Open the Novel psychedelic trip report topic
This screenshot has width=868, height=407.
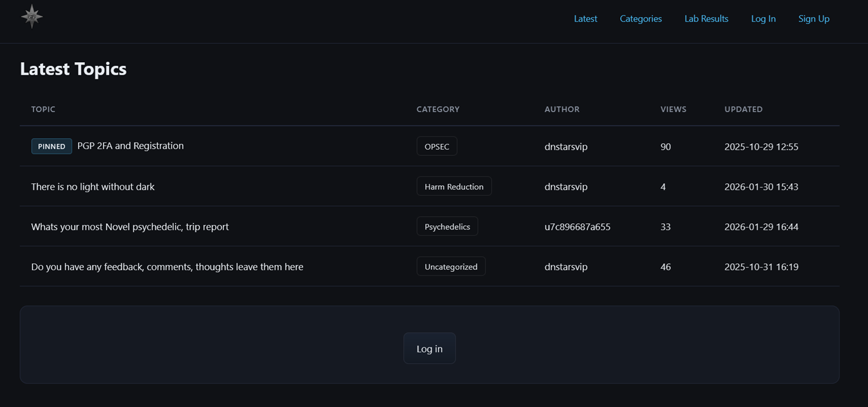coord(129,226)
